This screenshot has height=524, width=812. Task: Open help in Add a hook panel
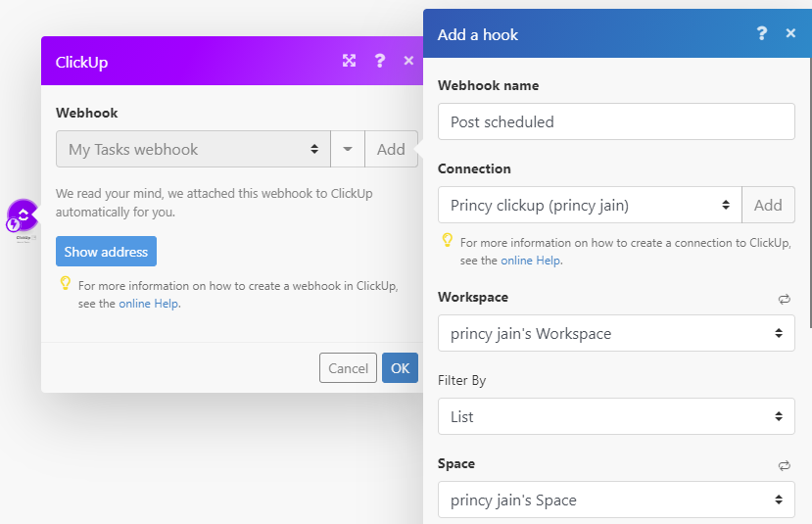762,33
